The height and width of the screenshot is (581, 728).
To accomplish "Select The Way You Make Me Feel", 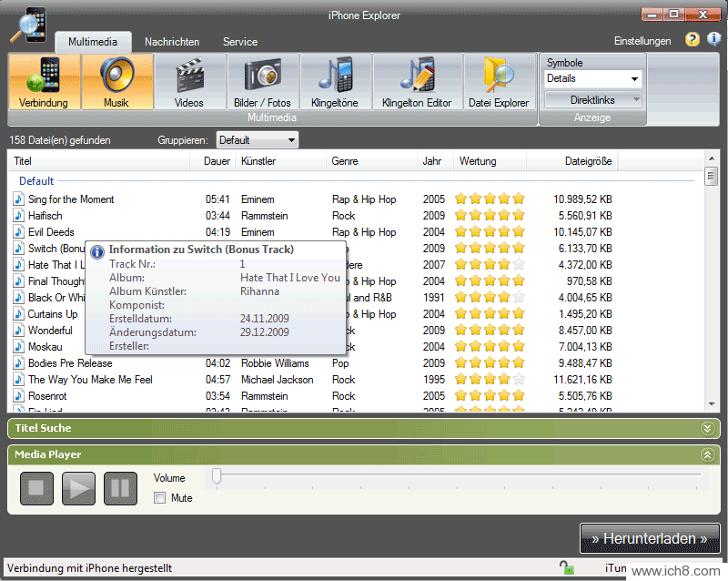I will pos(90,380).
